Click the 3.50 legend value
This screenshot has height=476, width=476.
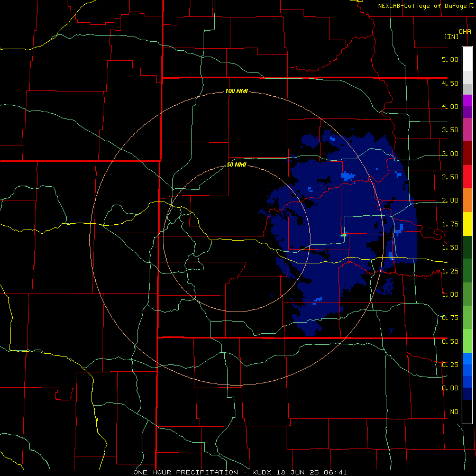coord(450,130)
